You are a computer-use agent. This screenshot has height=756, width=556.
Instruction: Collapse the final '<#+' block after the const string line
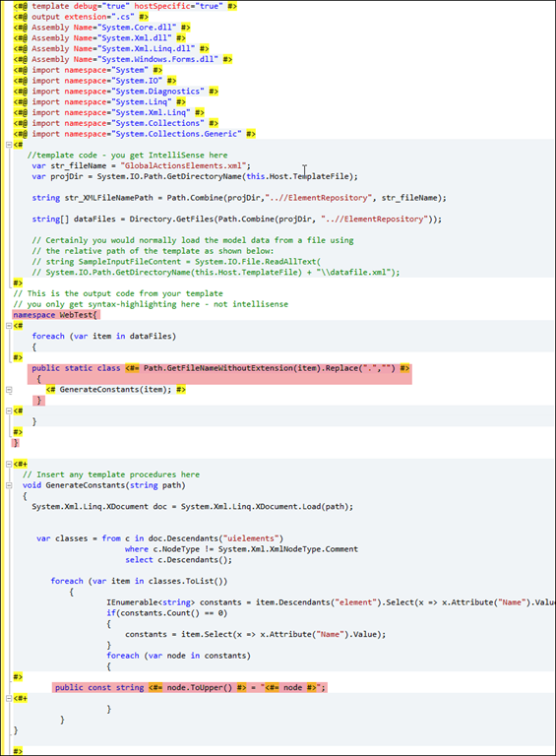(9, 698)
